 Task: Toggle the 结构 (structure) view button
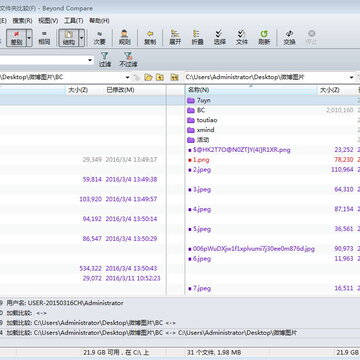coord(68,37)
